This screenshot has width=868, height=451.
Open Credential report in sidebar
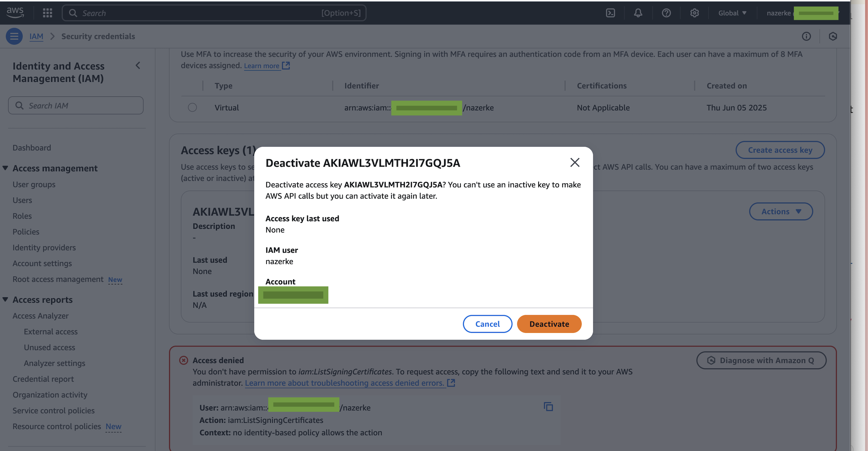43,379
